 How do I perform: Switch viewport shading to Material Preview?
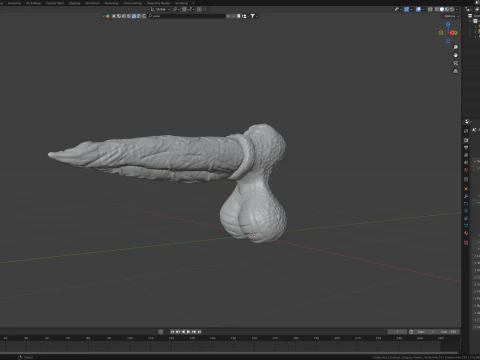coord(447,9)
